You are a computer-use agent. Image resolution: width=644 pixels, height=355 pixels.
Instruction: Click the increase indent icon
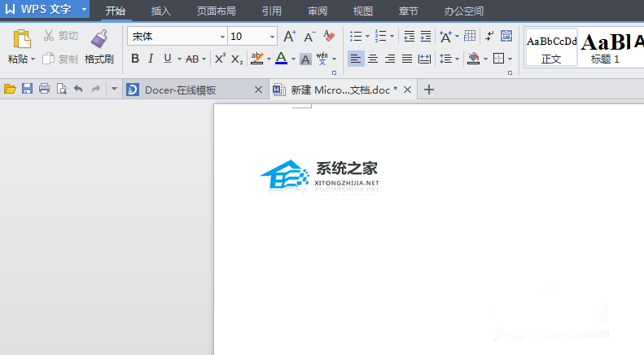(425, 37)
